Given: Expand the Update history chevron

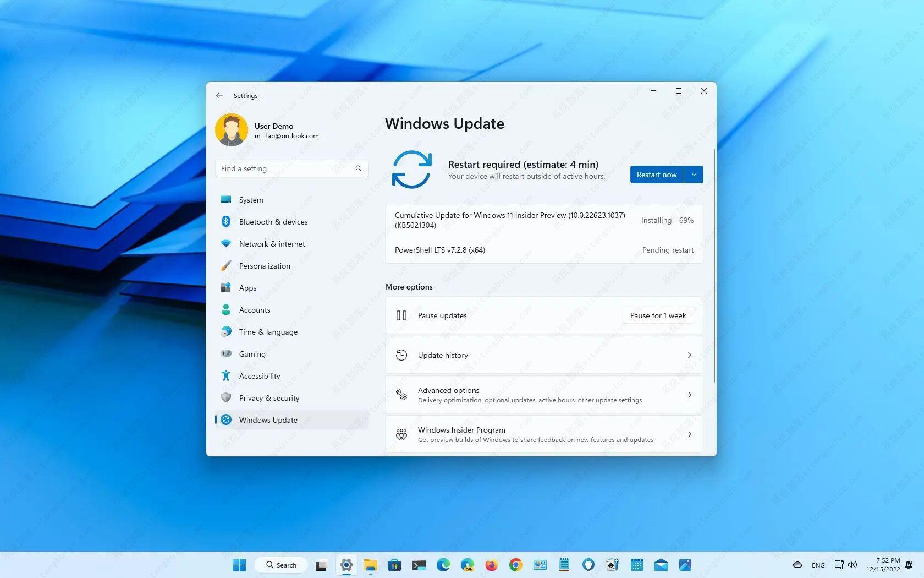Looking at the screenshot, I should (689, 355).
